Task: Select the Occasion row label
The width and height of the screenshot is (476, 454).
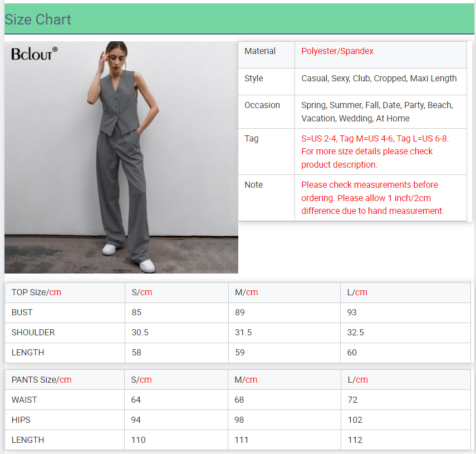Action: coord(262,105)
